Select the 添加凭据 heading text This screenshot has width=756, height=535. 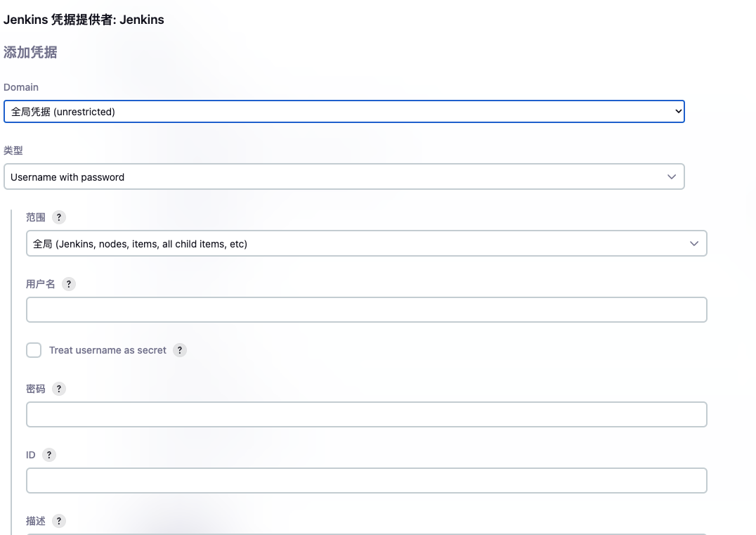point(30,52)
